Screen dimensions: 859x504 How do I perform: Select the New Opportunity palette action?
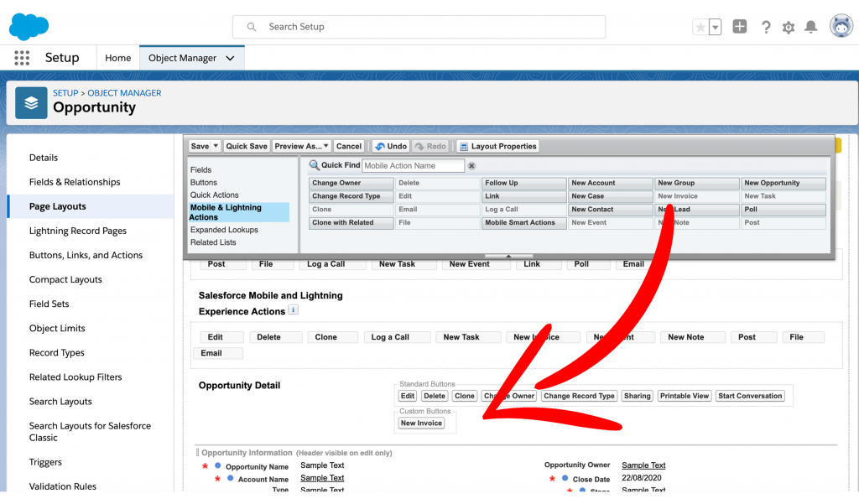(784, 183)
